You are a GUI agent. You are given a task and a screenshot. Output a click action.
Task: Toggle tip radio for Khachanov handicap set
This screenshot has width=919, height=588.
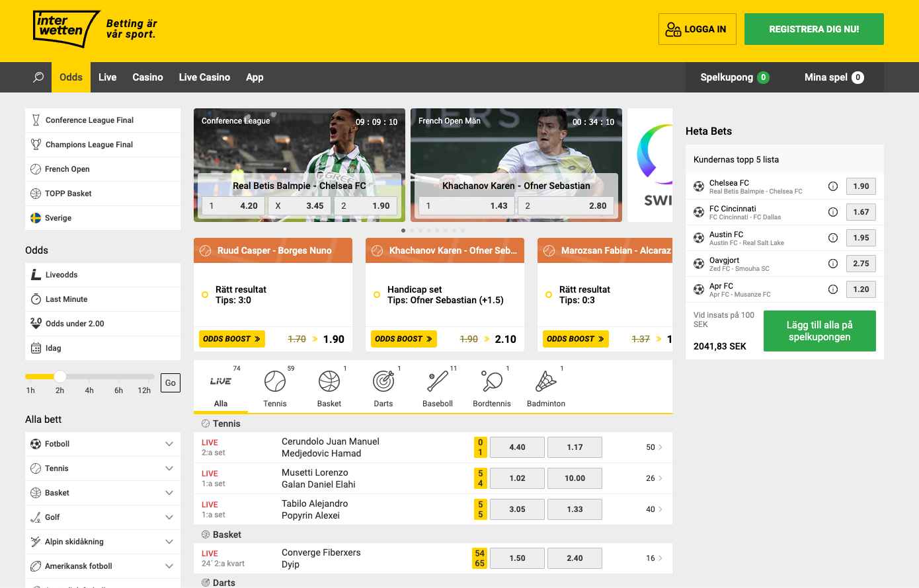[377, 295]
